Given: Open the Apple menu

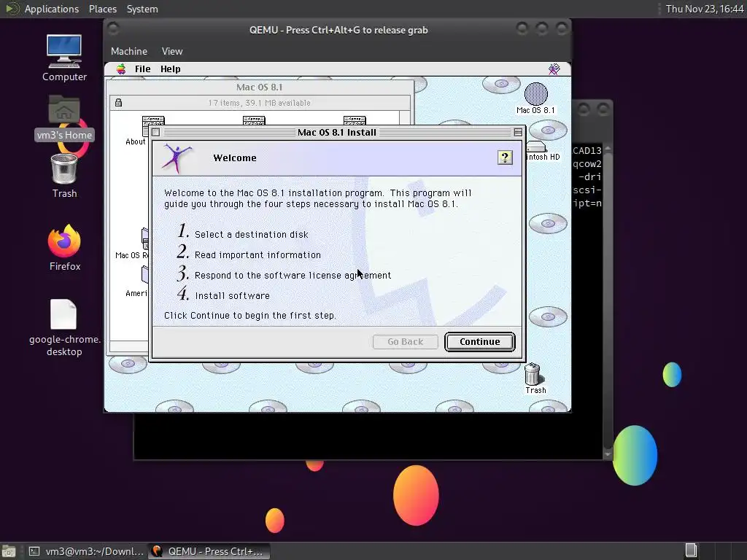Looking at the screenshot, I should (x=121, y=69).
